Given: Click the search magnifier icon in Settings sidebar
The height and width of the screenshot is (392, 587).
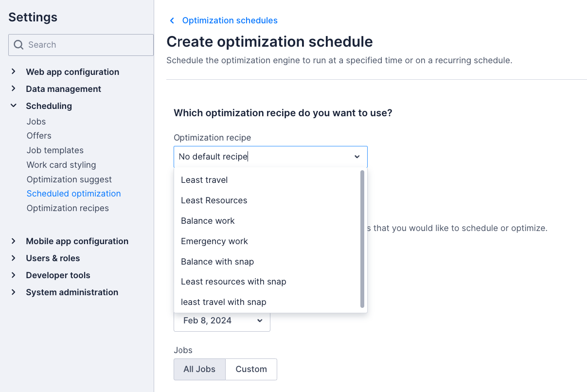Looking at the screenshot, I should tap(18, 45).
